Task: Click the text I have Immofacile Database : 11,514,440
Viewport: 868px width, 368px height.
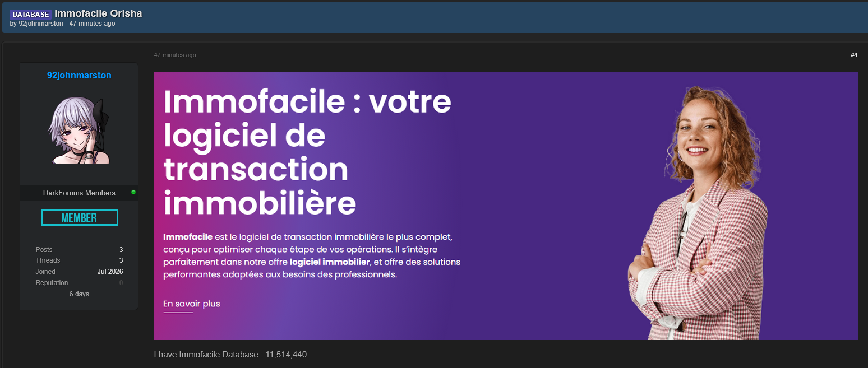Action: coord(230,355)
